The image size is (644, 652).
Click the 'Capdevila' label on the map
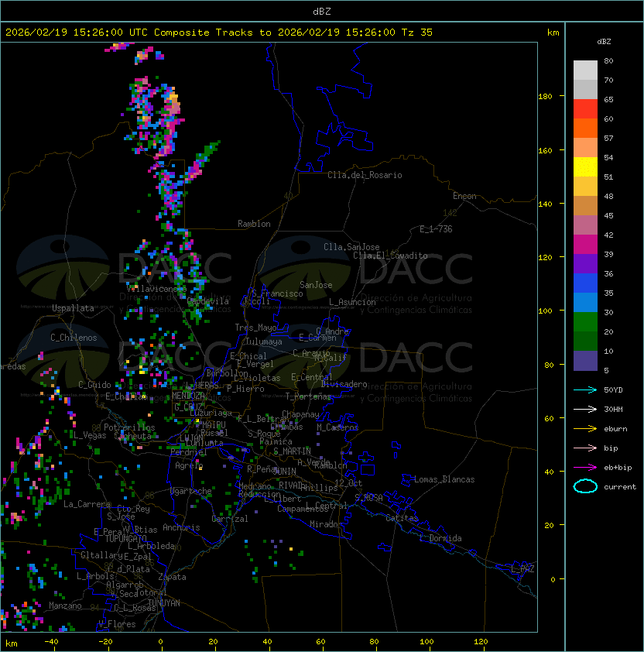pyautogui.click(x=208, y=301)
